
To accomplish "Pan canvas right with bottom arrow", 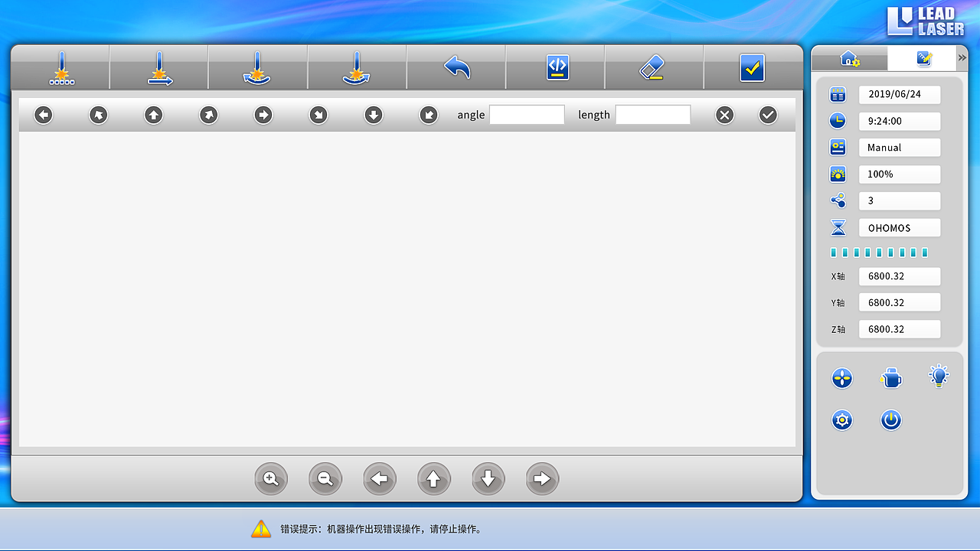I will point(543,479).
